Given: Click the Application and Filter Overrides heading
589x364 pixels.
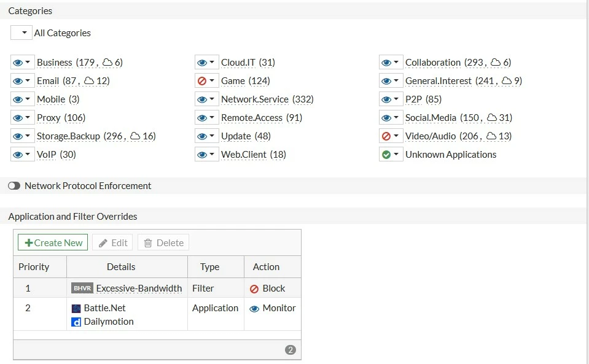Looking at the screenshot, I should (72, 217).
